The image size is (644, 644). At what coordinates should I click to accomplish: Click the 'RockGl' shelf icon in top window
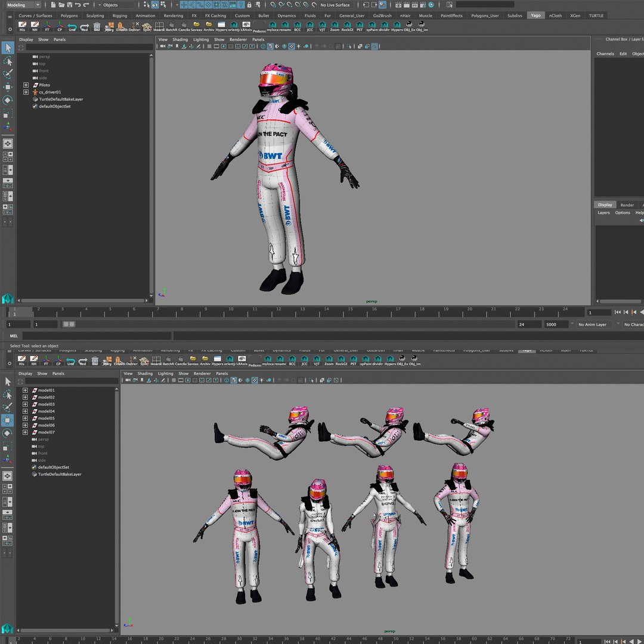click(x=347, y=26)
